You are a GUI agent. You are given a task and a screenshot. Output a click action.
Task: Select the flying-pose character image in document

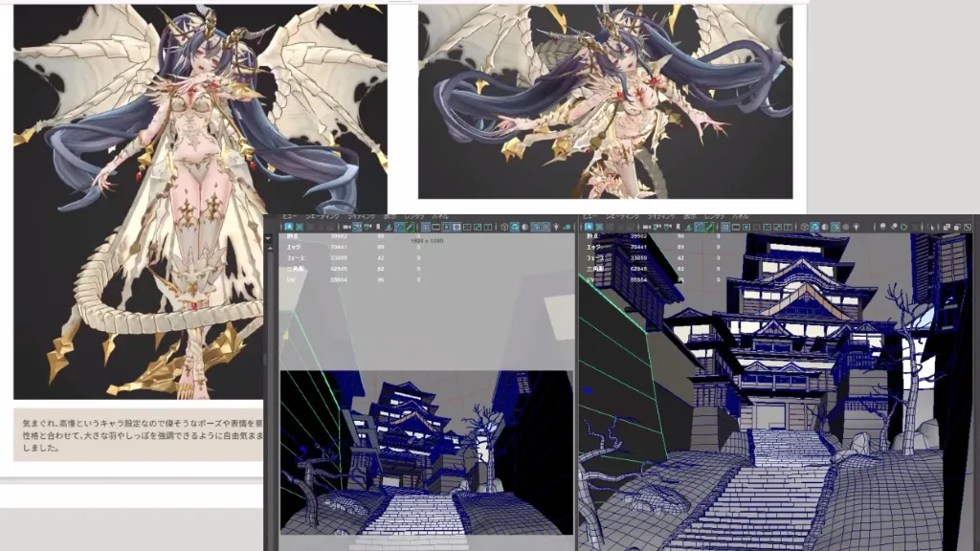[x=605, y=101]
